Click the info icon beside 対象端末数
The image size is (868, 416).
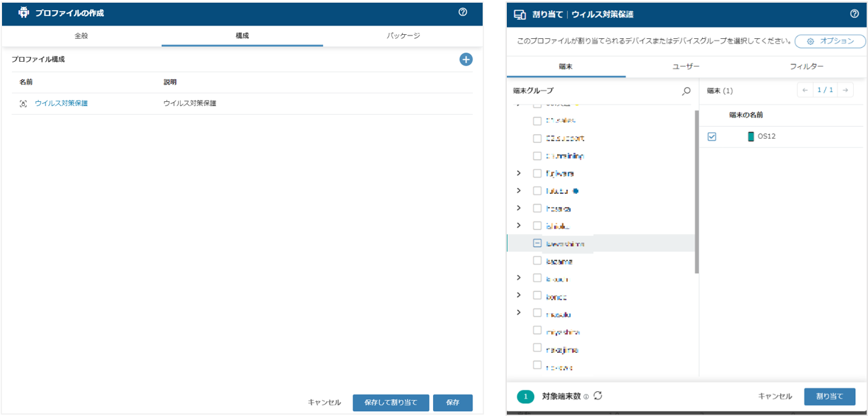click(x=586, y=397)
